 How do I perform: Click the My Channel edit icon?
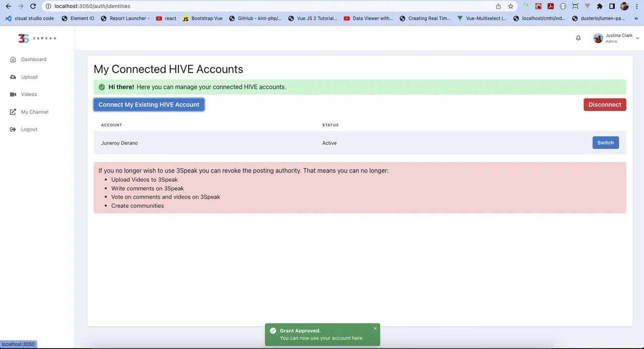(13, 112)
